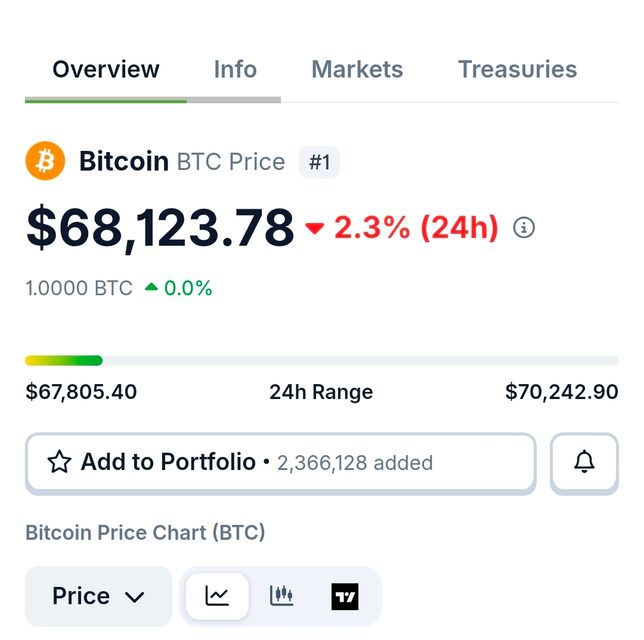Screen dimensions: 644x640
Task: Click the bell price alert icon
Action: point(584,462)
